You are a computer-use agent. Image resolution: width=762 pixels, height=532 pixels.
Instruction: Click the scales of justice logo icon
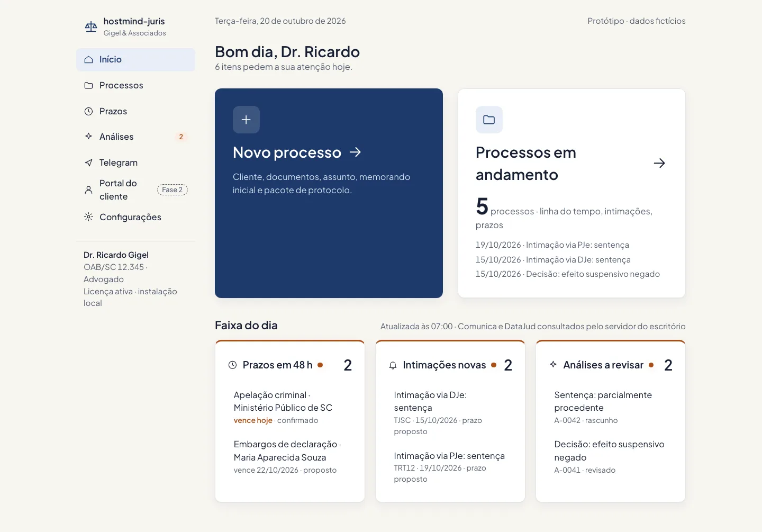[91, 27]
